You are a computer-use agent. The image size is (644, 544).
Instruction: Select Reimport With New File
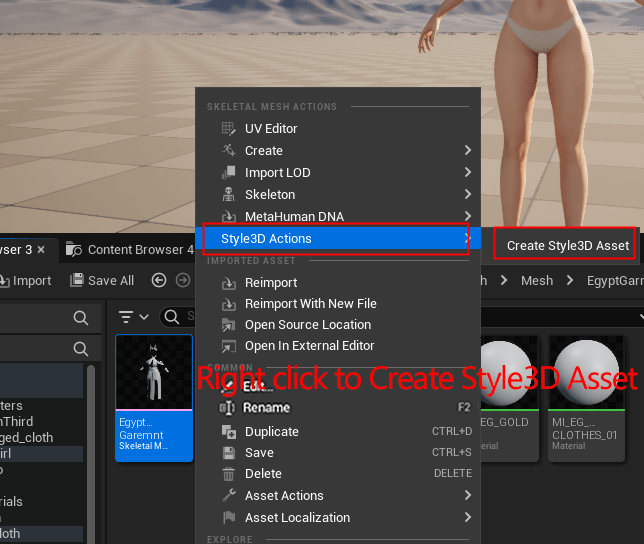tap(310, 304)
